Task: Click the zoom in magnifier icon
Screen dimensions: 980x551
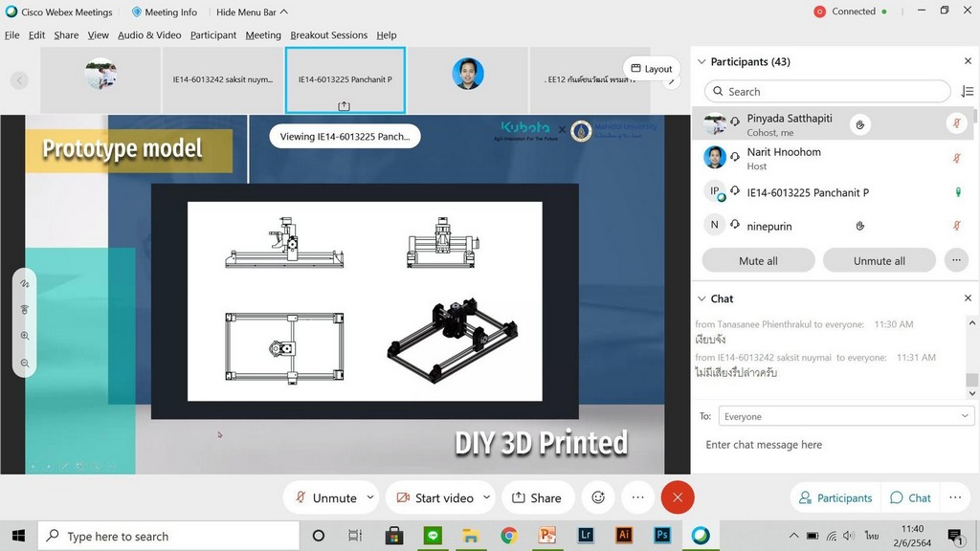Action: [x=25, y=337]
